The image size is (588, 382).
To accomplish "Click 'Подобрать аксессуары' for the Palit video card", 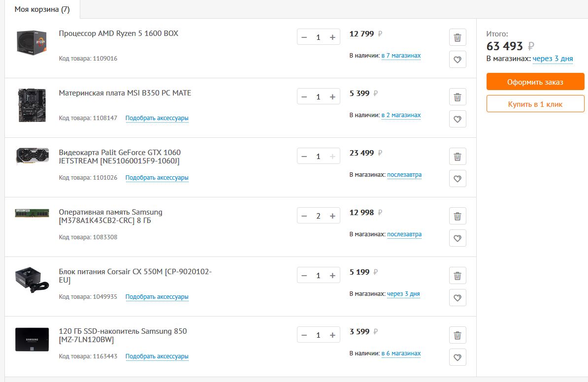I will point(157,178).
